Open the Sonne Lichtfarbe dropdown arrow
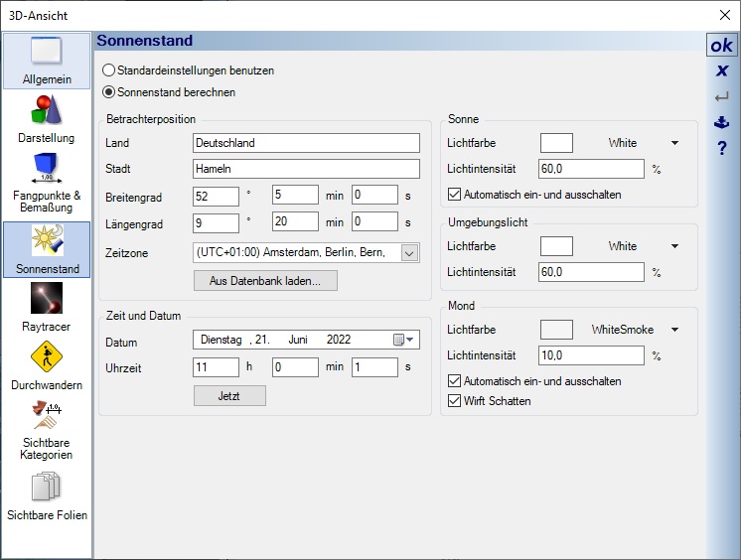 click(x=674, y=143)
